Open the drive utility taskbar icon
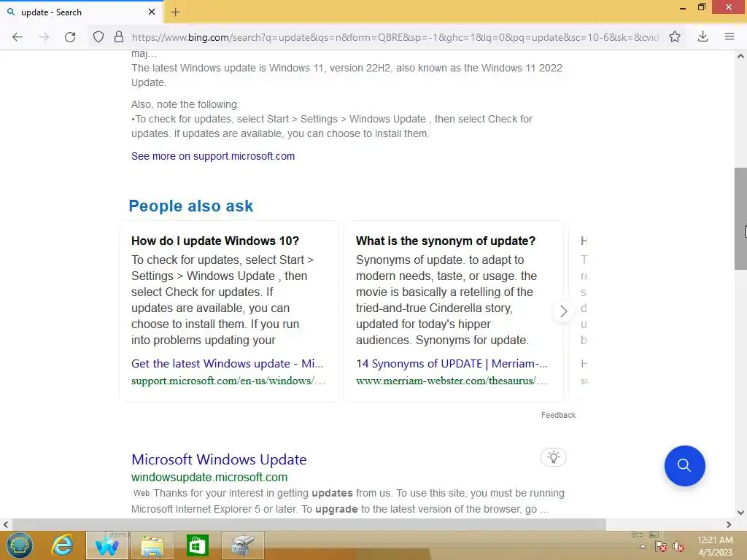The width and height of the screenshot is (747, 560). coord(242,545)
